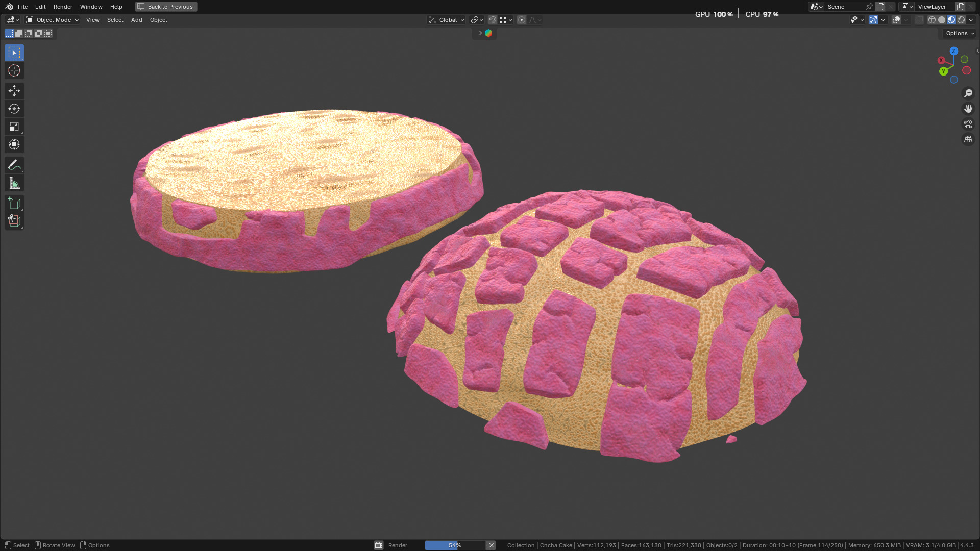980x551 pixels.
Task: Switch to solid viewport shading
Action: coord(942,20)
